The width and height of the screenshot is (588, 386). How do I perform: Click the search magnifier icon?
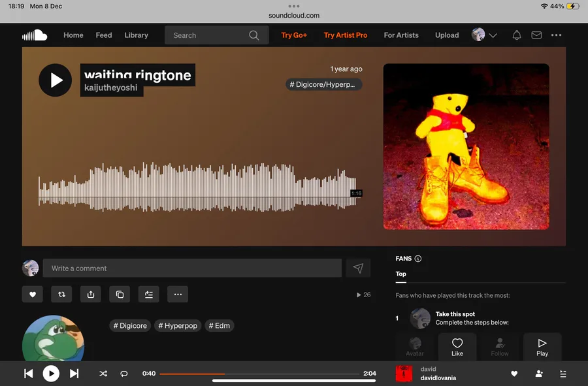[254, 35]
